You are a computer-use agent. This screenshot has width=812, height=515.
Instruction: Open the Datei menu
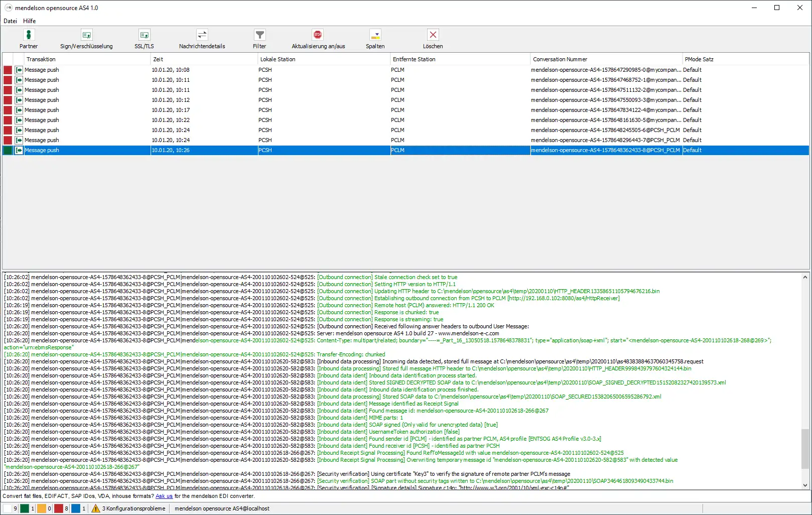[x=10, y=21]
